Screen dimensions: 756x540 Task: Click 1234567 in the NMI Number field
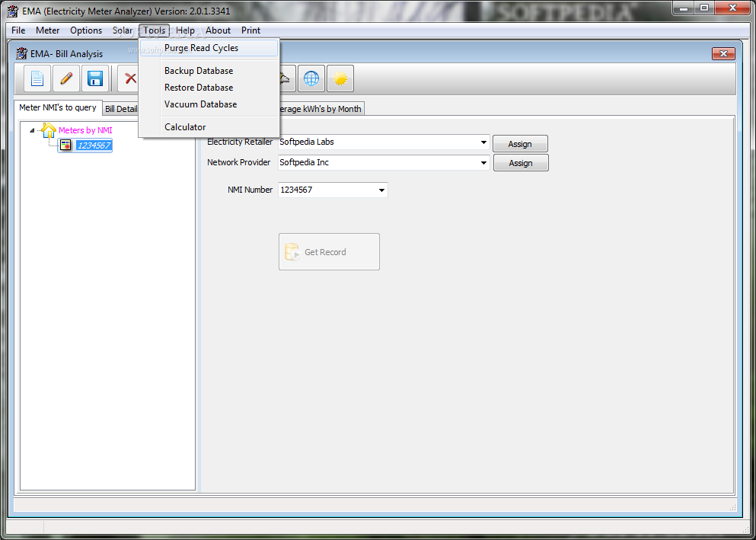tap(296, 190)
